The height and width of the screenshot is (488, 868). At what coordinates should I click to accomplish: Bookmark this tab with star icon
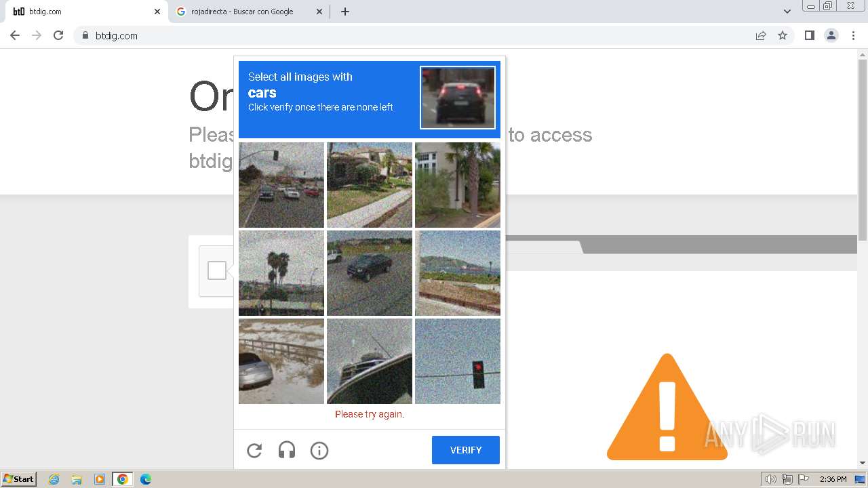pos(783,35)
